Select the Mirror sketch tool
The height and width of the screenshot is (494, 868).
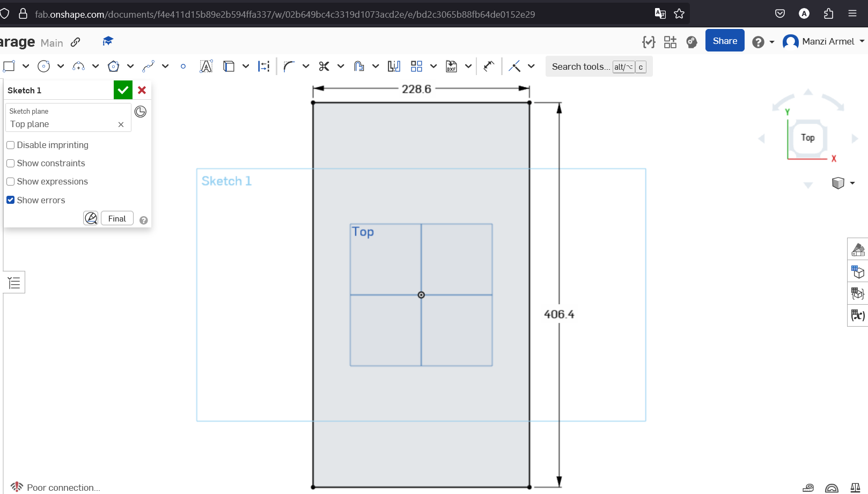click(x=394, y=66)
